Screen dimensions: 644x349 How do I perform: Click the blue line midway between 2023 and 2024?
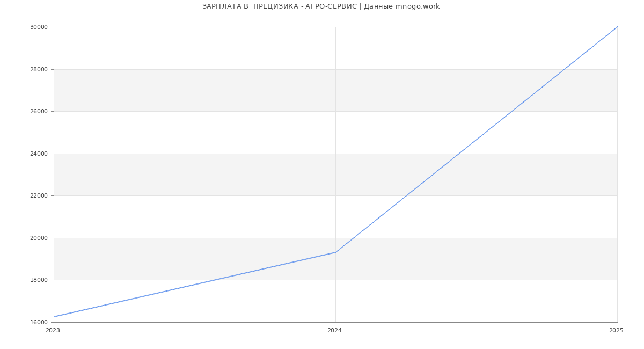(x=195, y=285)
